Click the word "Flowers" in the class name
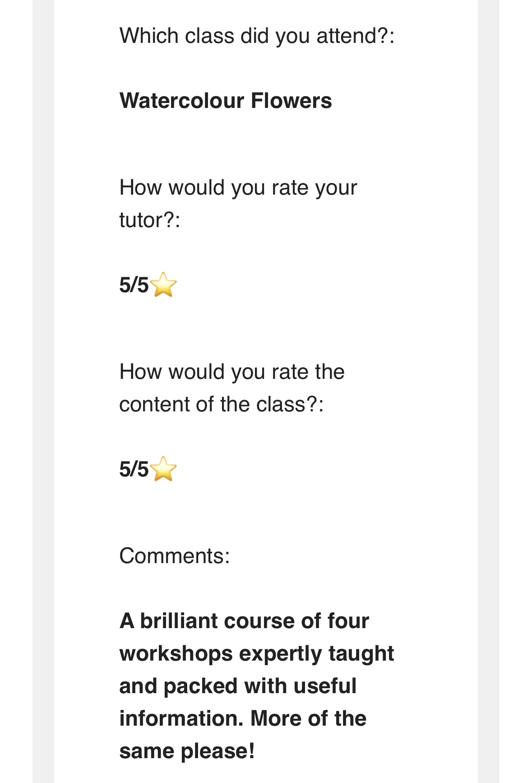Screen dimensions: 532x783 [x=291, y=101]
